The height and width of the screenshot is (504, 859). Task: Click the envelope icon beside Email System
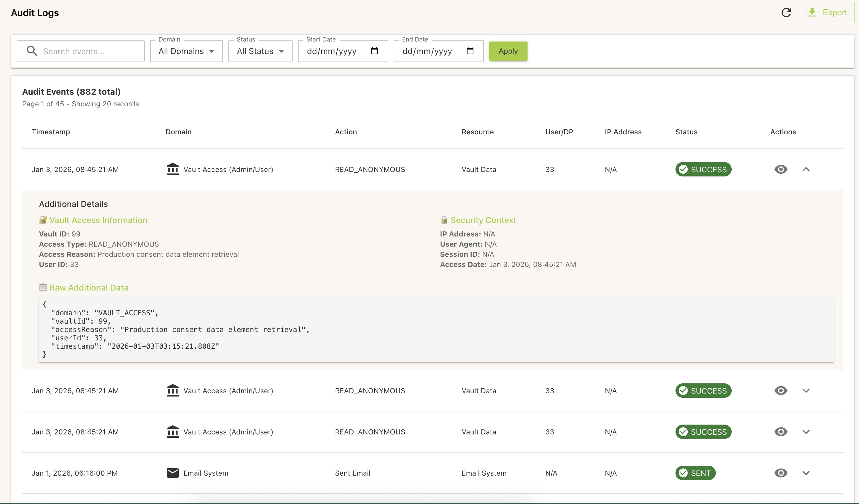[173, 473]
